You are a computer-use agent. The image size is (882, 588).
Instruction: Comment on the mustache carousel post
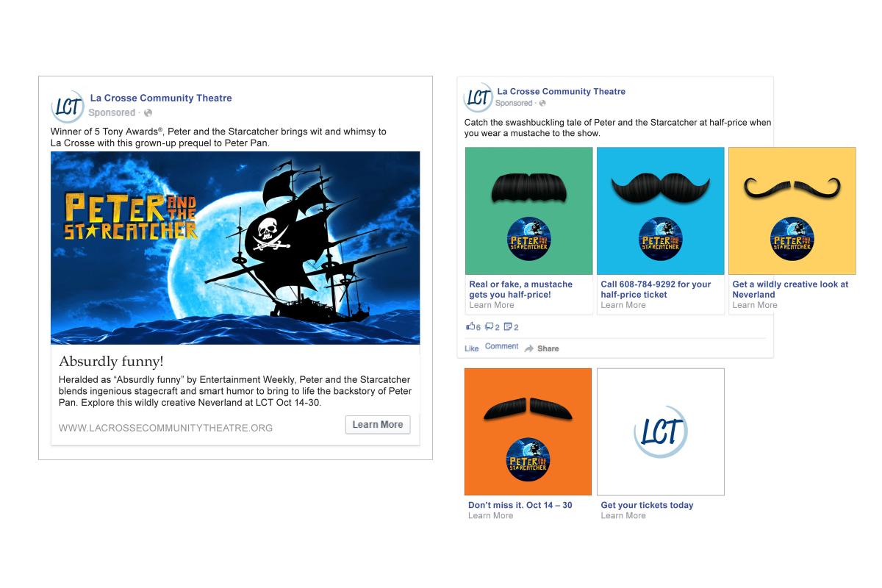[x=502, y=347]
